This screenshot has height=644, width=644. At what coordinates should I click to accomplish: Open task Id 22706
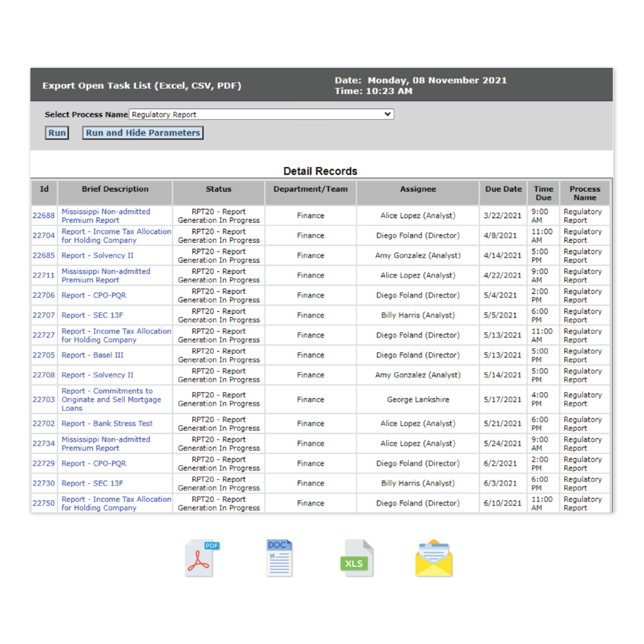click(x=44, y=296)
